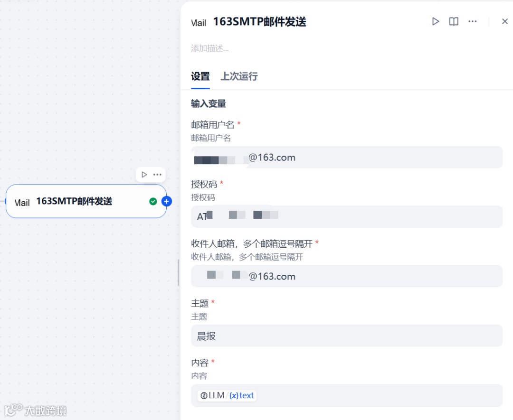Run the node from canvas play icon
The width and height of the screenshot is (513, 420).
(x=144, y=175)
